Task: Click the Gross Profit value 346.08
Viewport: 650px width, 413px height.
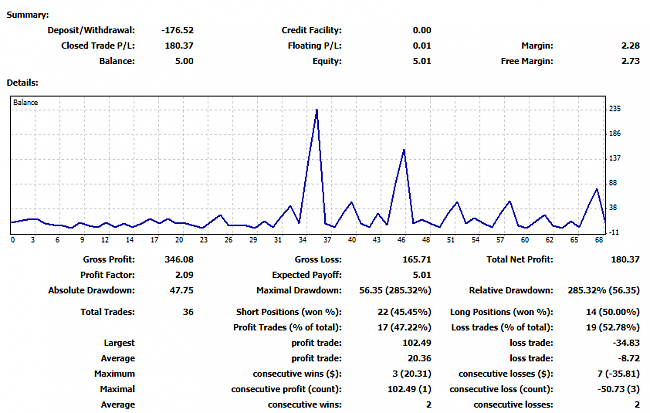Action: click(x=179, y=260)
